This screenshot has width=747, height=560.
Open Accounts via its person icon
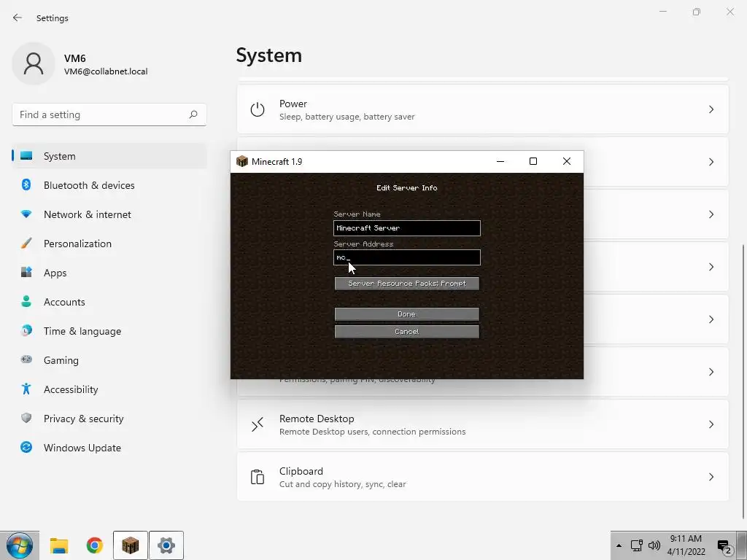[x=26, y=301]
